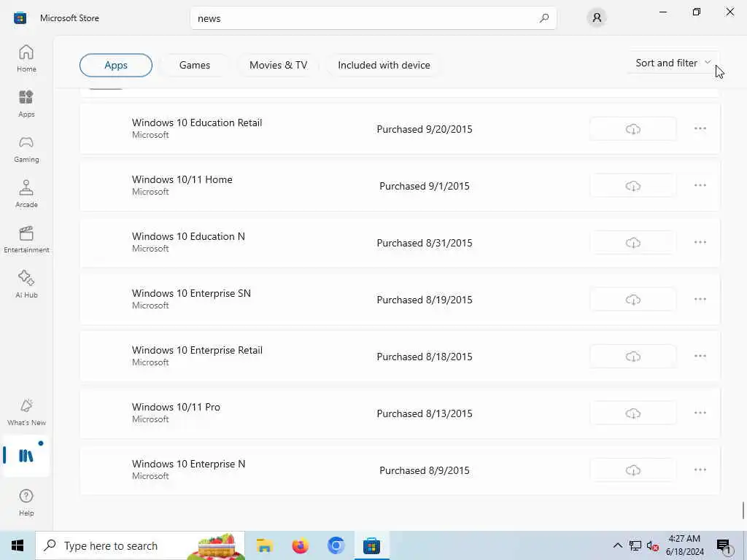Open What's New in sidebar

tap(26, 412)
